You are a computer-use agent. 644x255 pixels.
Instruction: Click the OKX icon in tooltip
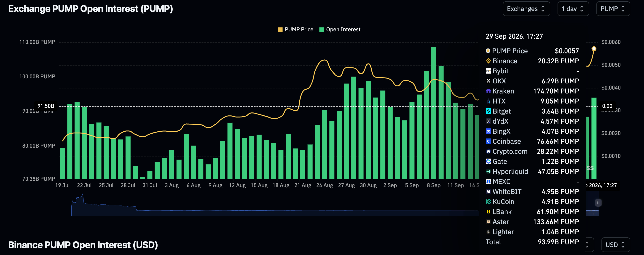[x=488, y=81]
